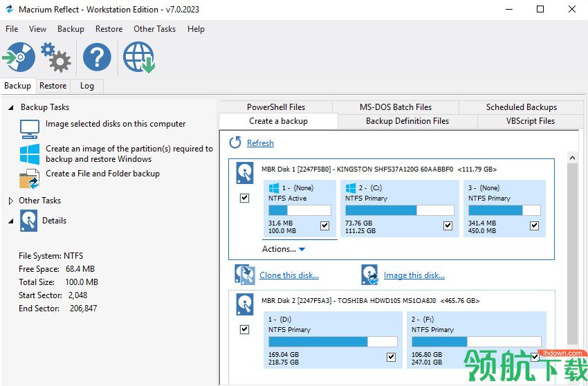Click the vertical scrollbar thumb of disk list
The width and height of the screenshot is (588, 386).
[x=572, y=254]
